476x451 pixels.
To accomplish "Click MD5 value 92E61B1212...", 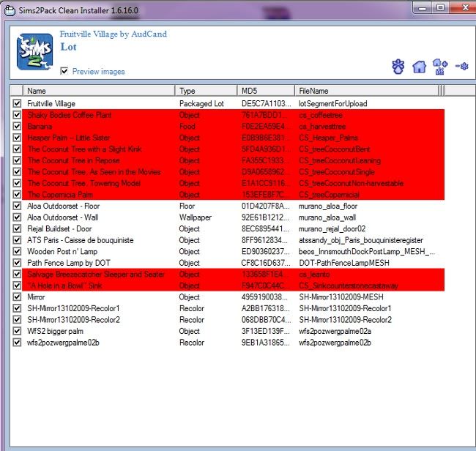I will [264, 217].
